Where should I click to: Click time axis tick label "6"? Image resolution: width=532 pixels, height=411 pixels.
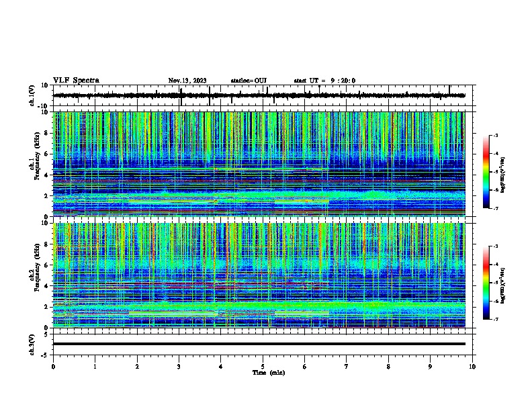pyautogui.click(x=305, y=367)
